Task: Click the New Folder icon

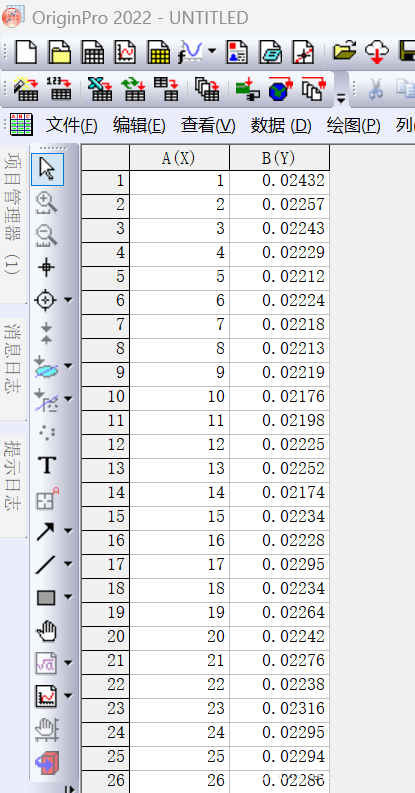Action: click(x=60, y=52)
